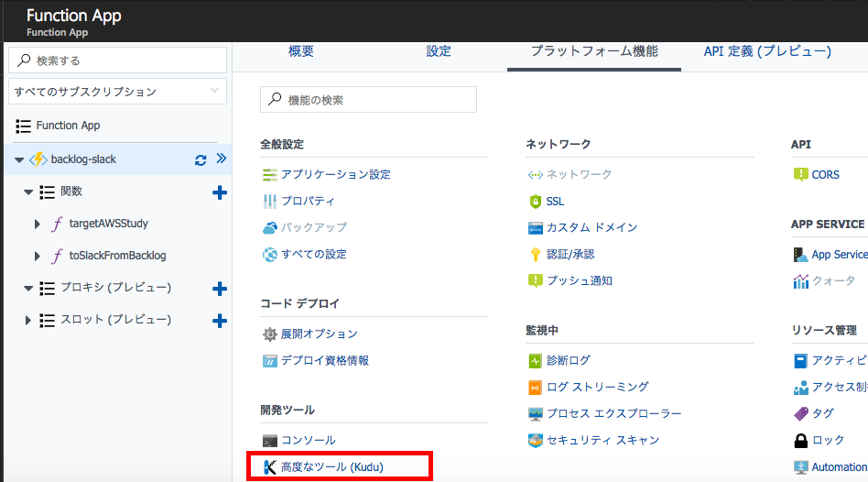The height and width of the screenshot is (482, 868).
Task: Collapse the プロキシ (プレビュー) node
Action: pos(28,289)
